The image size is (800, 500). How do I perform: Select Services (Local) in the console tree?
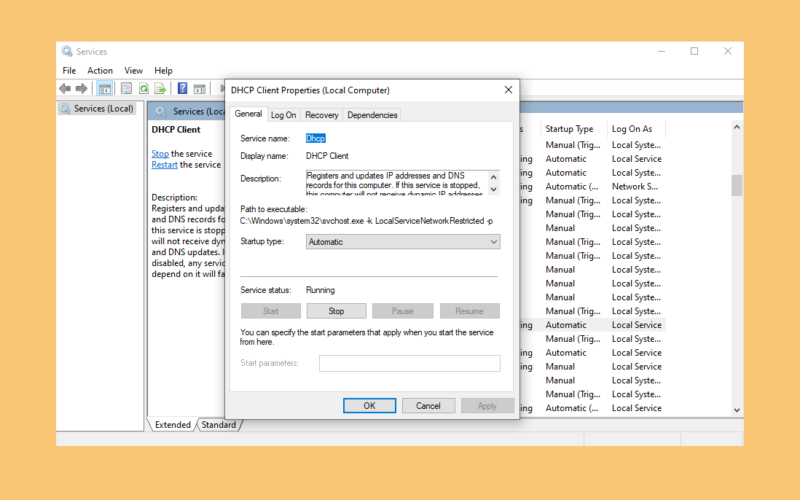(x=97, y=109)
